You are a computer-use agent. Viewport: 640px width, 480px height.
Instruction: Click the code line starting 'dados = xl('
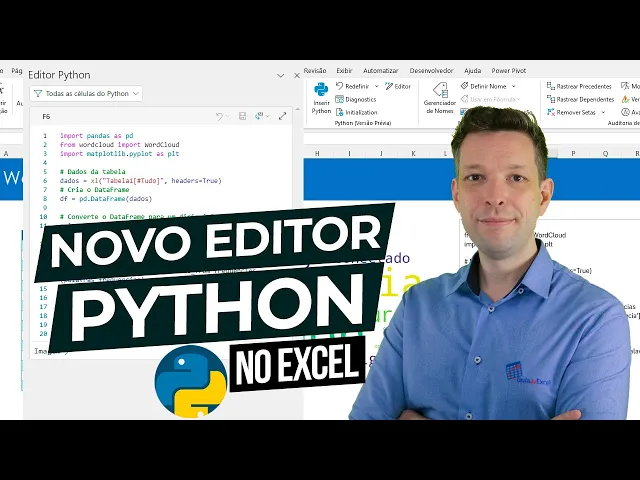click(x=141, y=180)
